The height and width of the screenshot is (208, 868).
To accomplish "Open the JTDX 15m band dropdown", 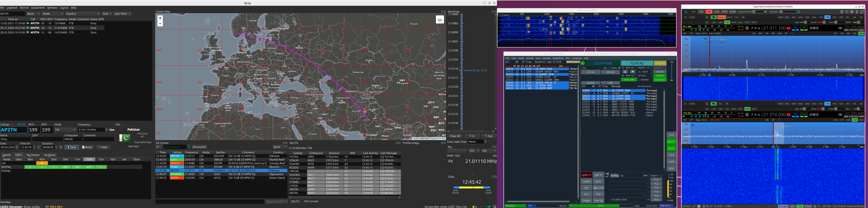I will click(x=590, y=68).
